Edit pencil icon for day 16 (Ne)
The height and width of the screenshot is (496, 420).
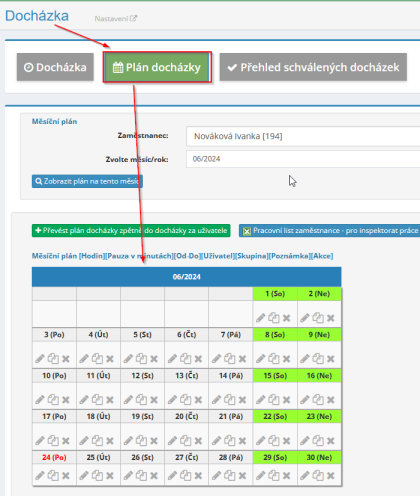(305, 400)
